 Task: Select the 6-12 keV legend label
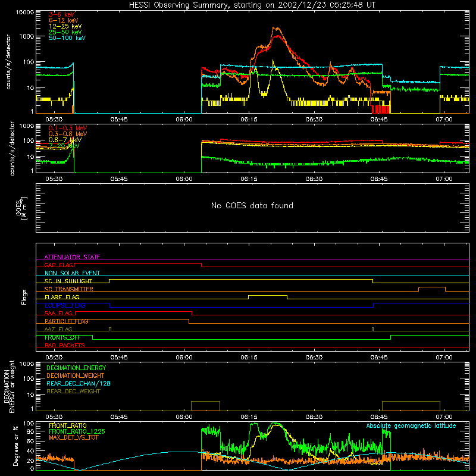coord(64,20)
